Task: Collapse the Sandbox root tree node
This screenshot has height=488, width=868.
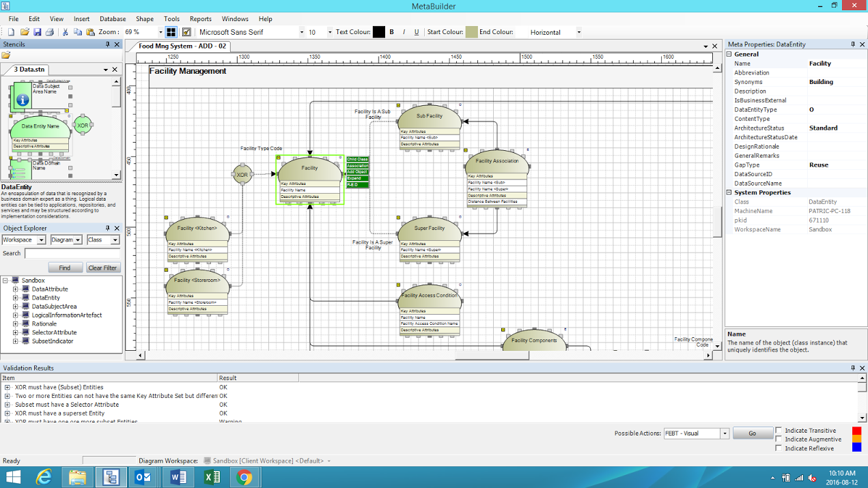Action: point(5,281)
